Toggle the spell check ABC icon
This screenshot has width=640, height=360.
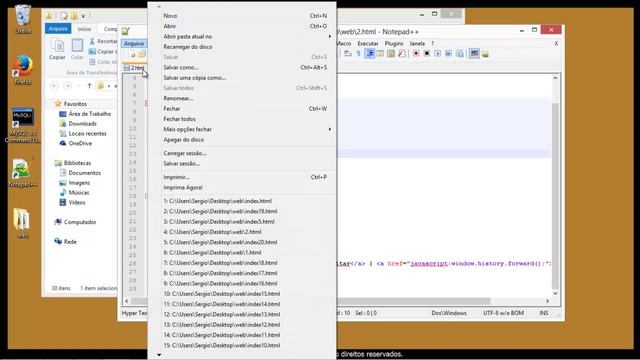pos(474,53)
